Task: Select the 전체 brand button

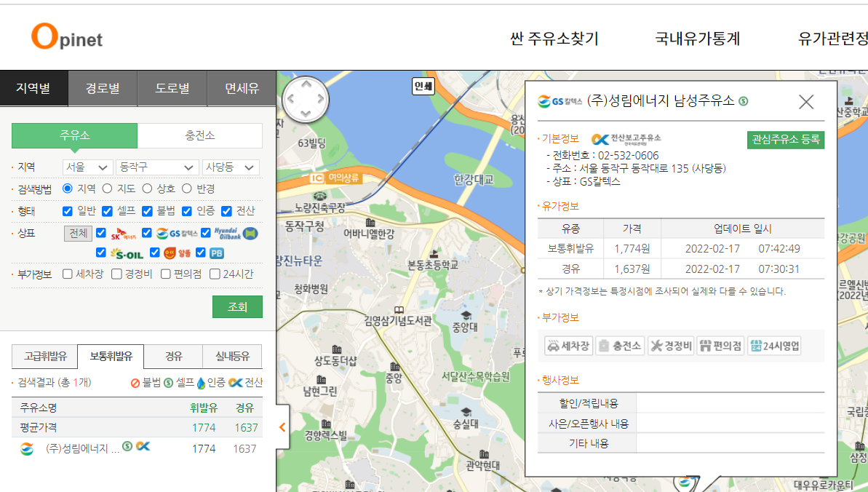Action: (78, 233)
